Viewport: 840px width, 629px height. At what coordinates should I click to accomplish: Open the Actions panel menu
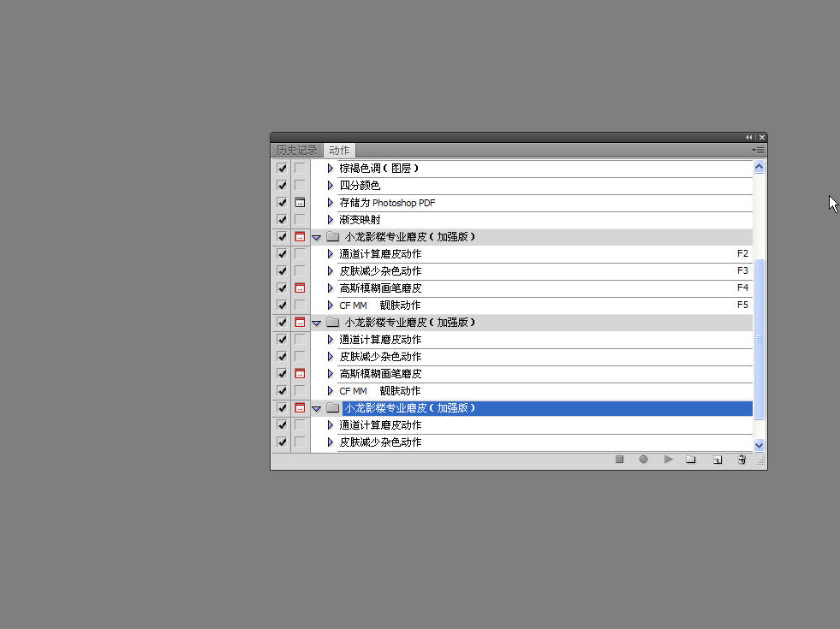[x=758, y=150]
